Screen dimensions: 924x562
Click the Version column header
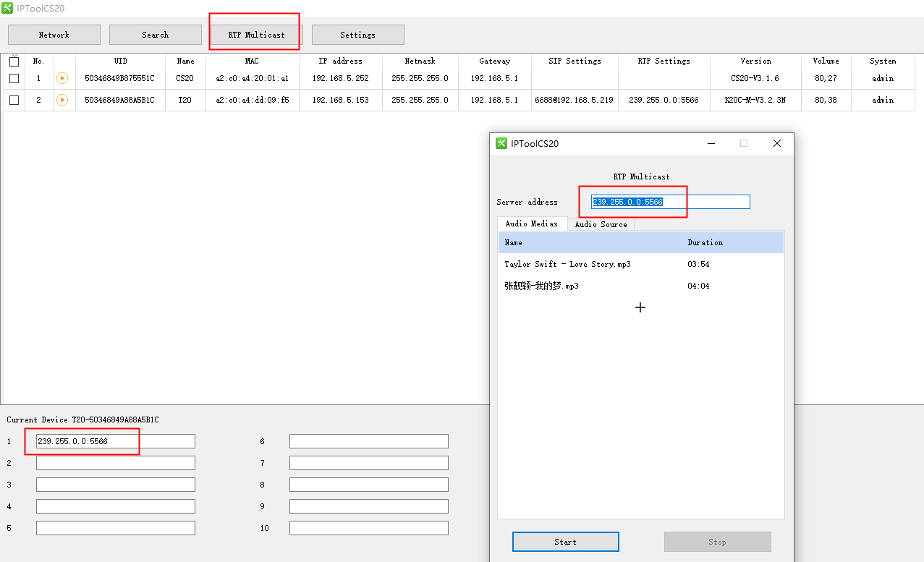pos(755,61)
